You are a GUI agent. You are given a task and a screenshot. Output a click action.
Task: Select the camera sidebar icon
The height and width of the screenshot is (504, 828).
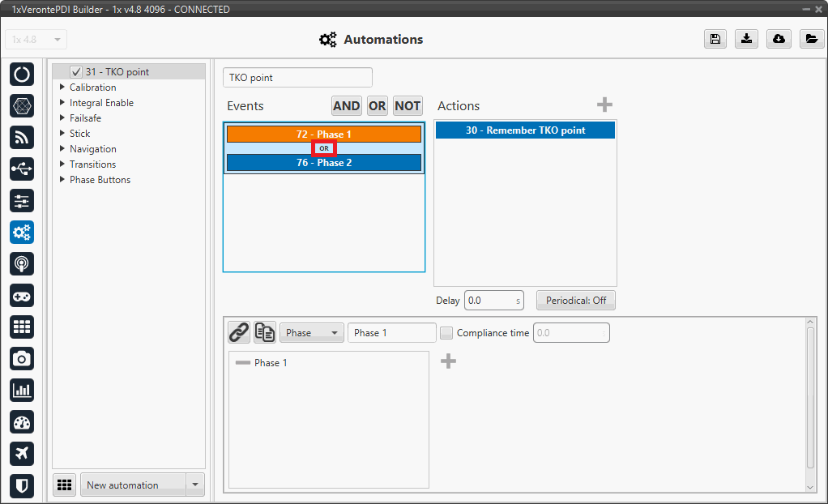click(x=22, y=358)
